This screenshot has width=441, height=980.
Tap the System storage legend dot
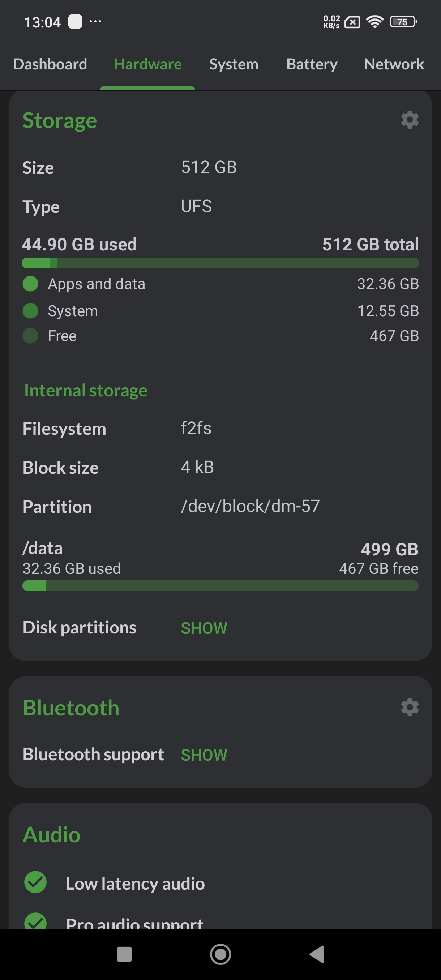[x=30, y=311]
